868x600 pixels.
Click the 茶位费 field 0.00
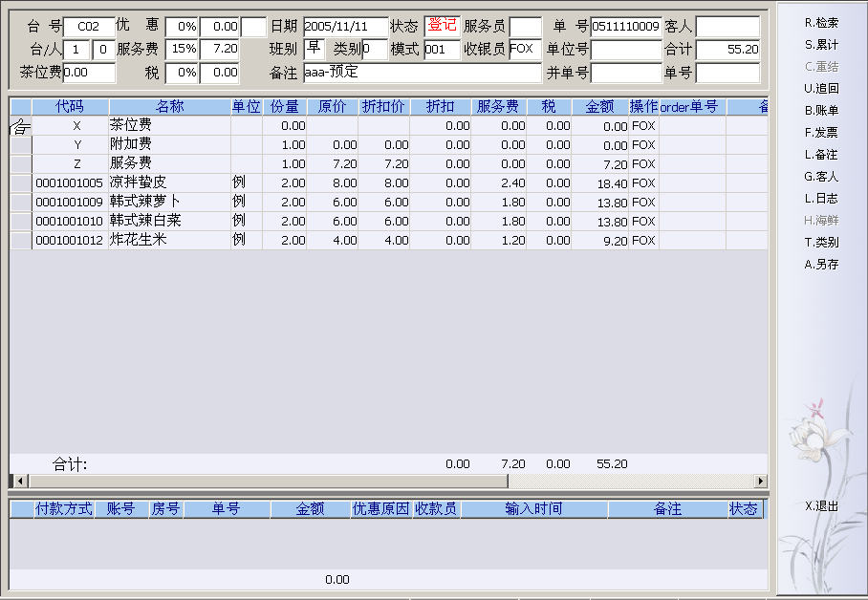coord(89,73)
